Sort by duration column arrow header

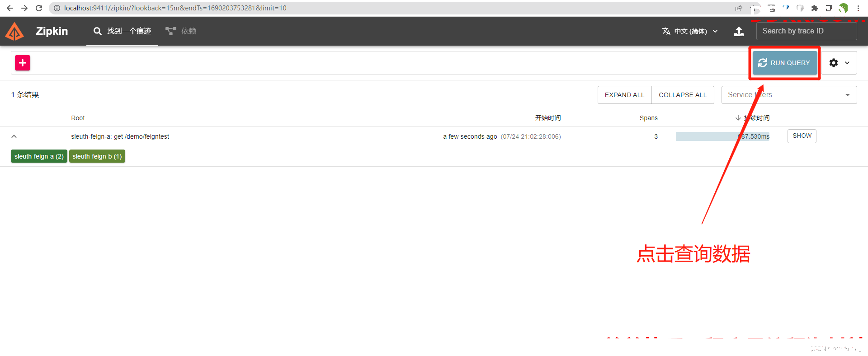pyautogui.click(x=753, y=118)
